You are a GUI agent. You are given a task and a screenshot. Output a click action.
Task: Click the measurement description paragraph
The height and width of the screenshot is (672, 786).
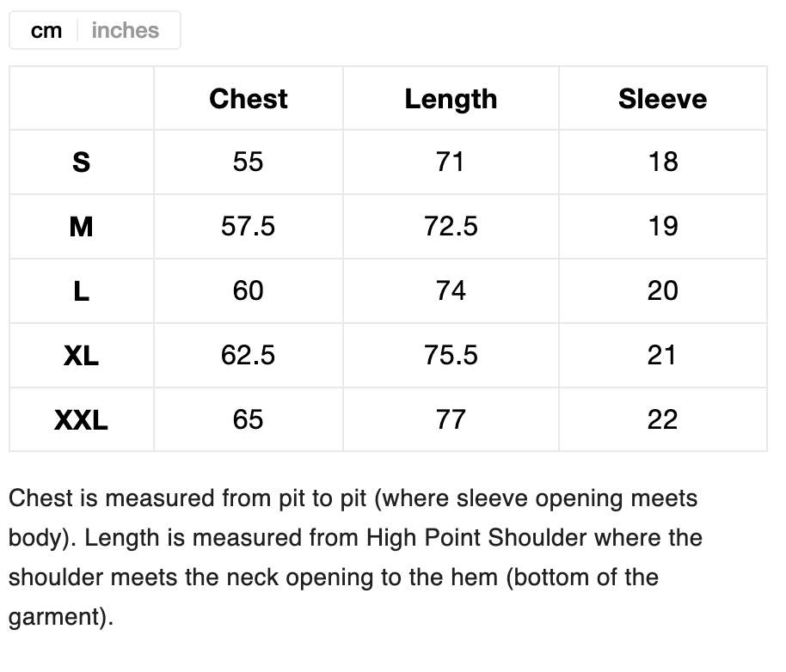click(354, 557)
